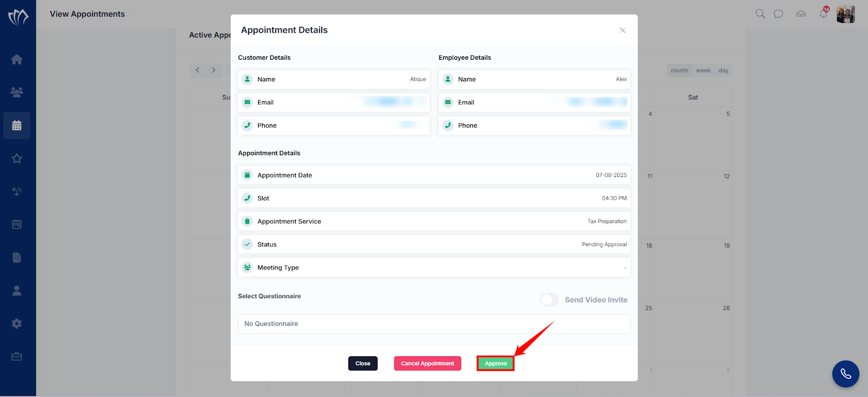Viewport: 868px width, 397px height.
Task: Click the Appointment Date calendar icon
Action: point(247,175)
